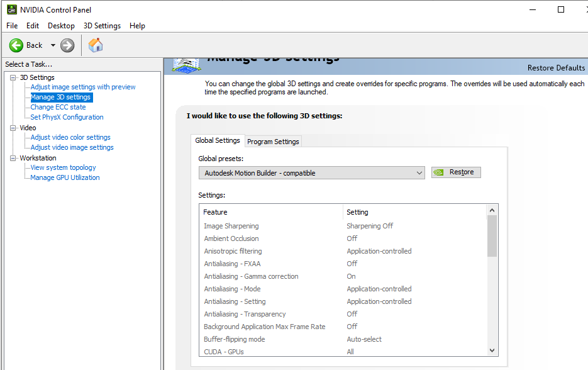The image size is (588, 370).
Task: Click Restore Defaults
Action: pyautogui.click(x=556, y=67)
